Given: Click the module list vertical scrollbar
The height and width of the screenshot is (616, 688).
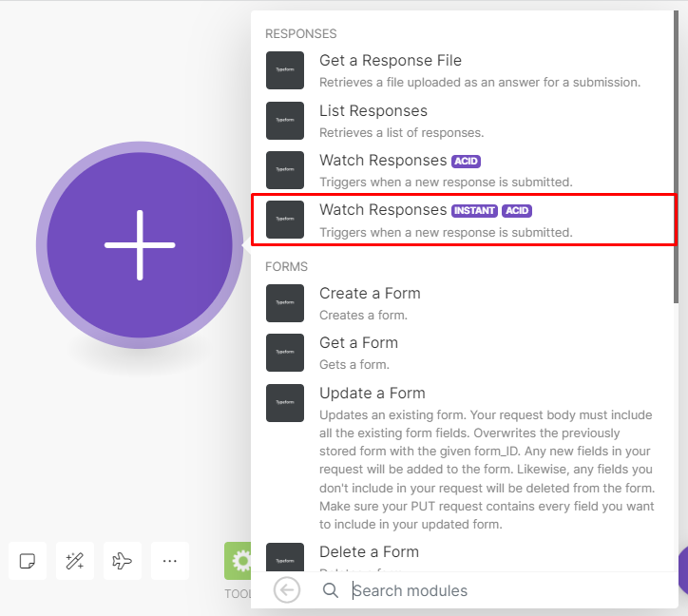Looking at the screenshot, I should (676, 156).
